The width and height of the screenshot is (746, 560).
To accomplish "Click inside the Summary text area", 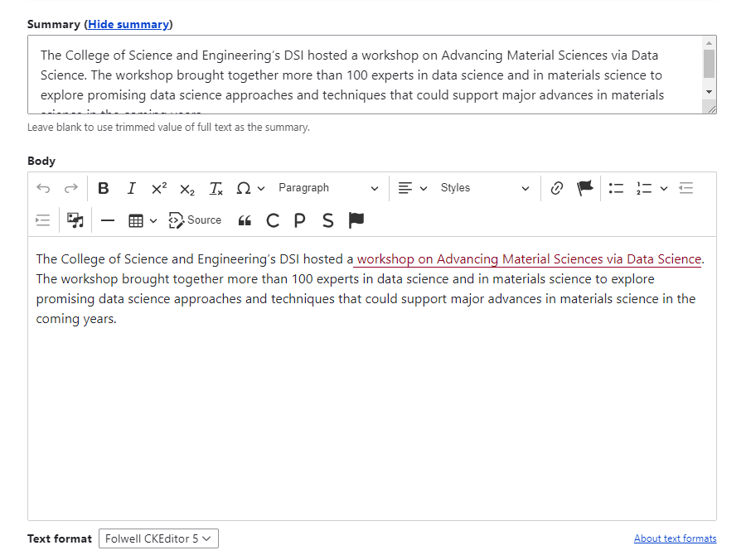I will [x=365, y=75].
